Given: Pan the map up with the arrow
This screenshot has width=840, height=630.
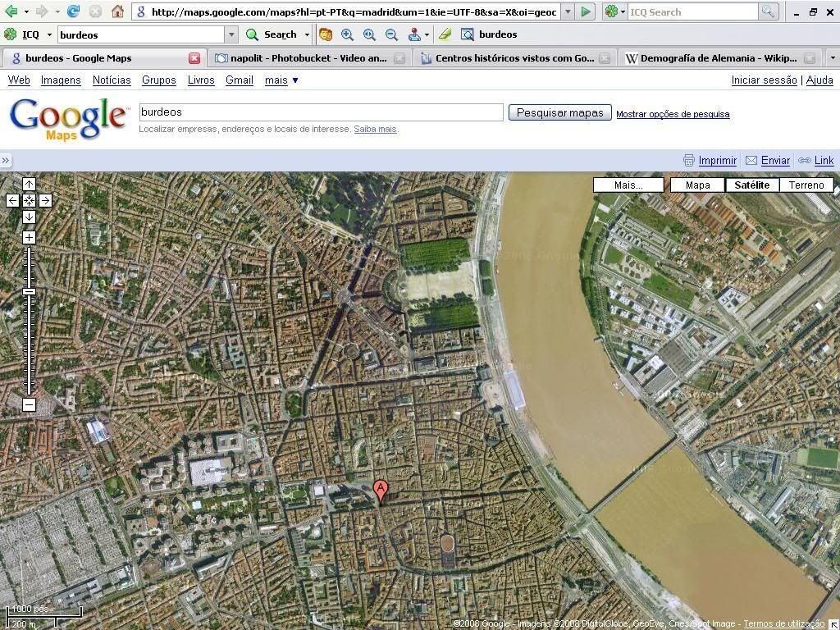Looking at the screenshot, I should (29, 185).
